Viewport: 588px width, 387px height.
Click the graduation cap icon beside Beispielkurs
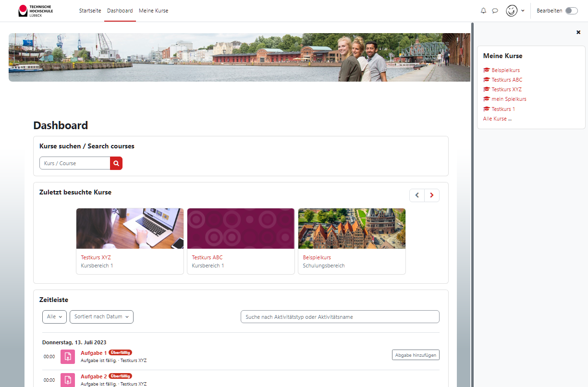pos(486,70)
